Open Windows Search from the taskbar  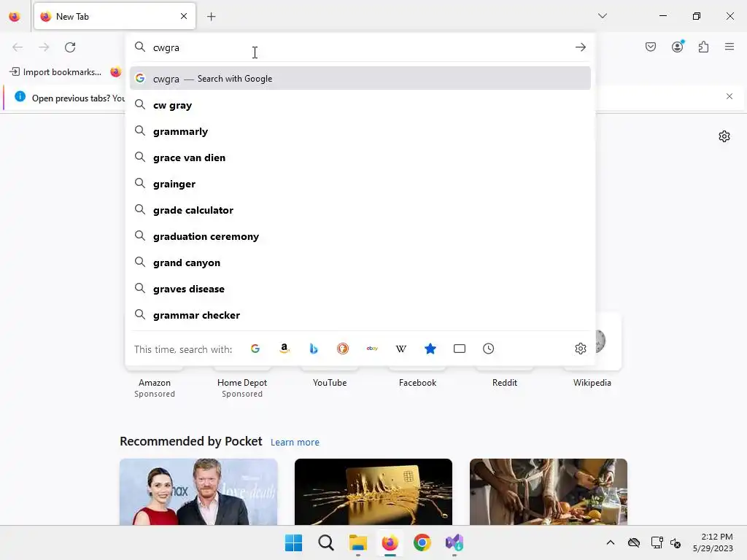326,542
